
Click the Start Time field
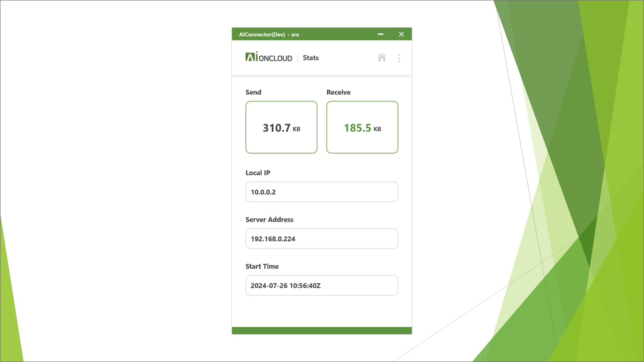pyautogui.click(x=322, y=285)
